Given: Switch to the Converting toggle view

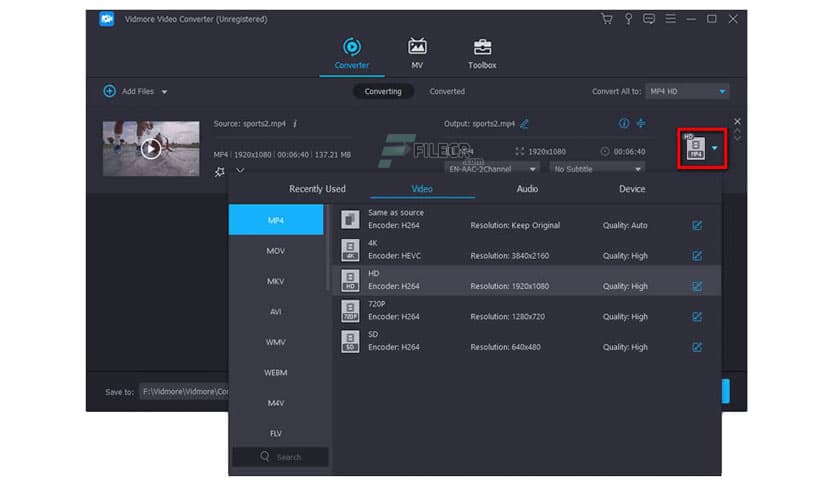Looking at the screenshot, I should coord(382,91).
